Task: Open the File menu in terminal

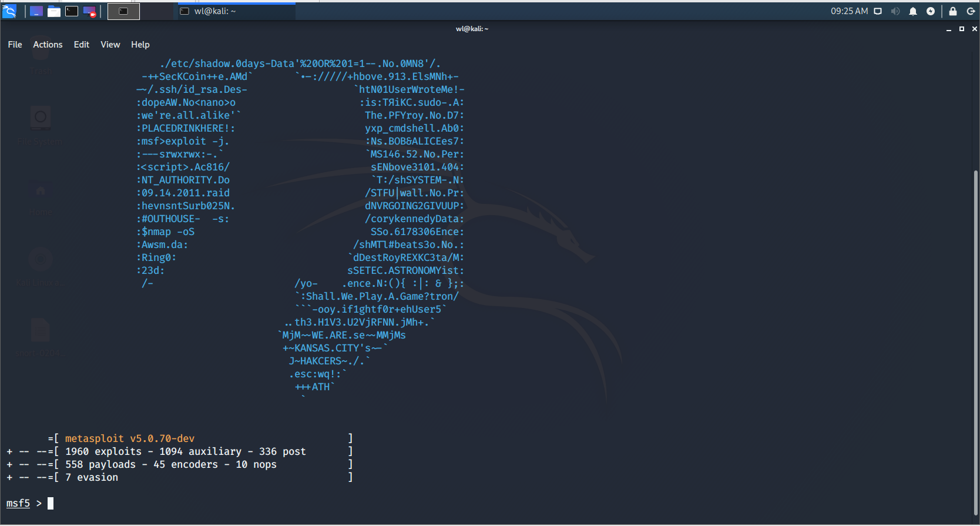Action: (x=15, y=45)
